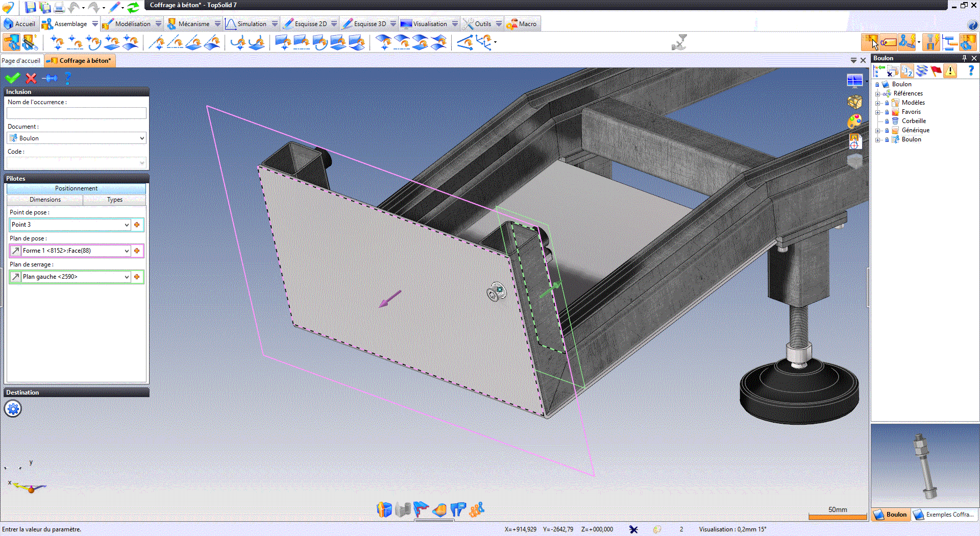Click the tree structure icon in ribbon

[x=949, y=42]
